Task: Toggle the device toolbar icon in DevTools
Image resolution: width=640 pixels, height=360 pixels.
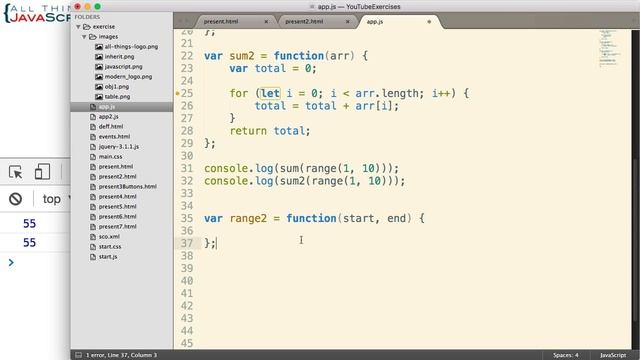Action: click(x=42, y=172)
